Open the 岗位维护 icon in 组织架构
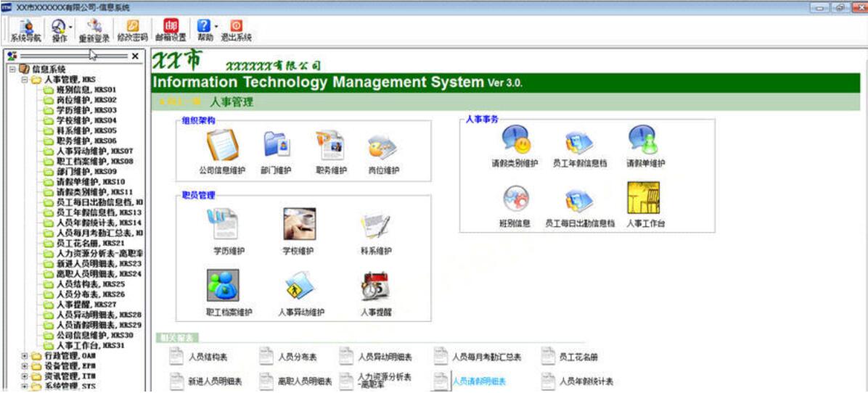The image size is (868, 393). [383, 147]
